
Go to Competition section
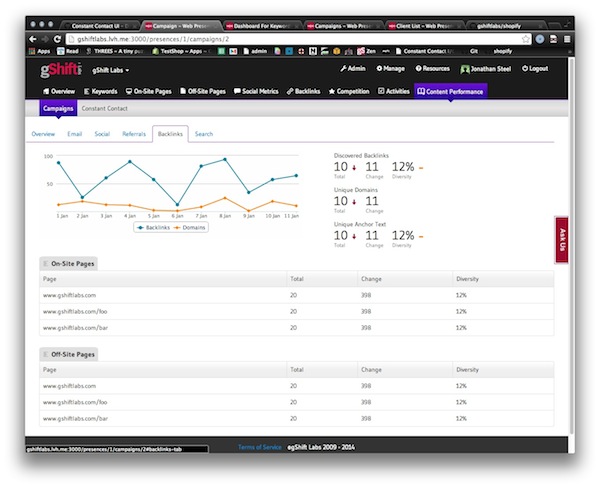pos(349,91)
